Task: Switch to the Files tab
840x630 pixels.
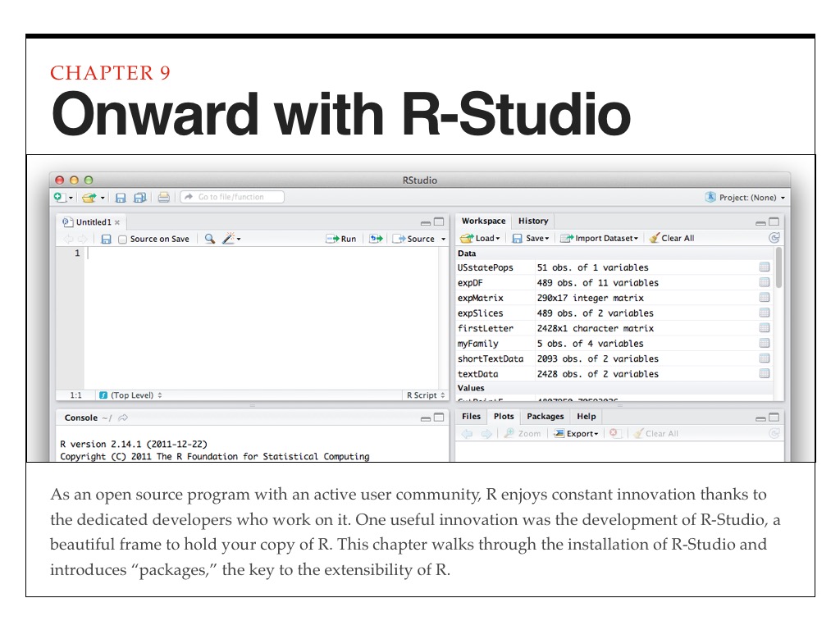Action: point(471,416)
